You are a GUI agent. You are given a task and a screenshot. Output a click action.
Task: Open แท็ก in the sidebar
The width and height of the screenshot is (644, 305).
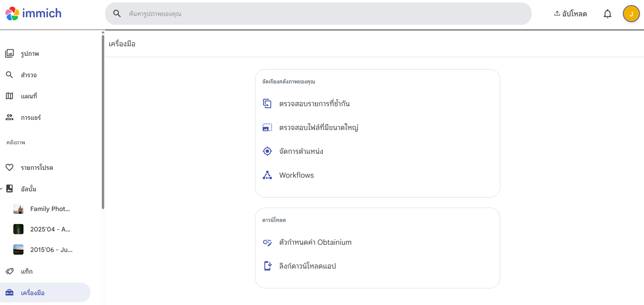pos(45,271)
